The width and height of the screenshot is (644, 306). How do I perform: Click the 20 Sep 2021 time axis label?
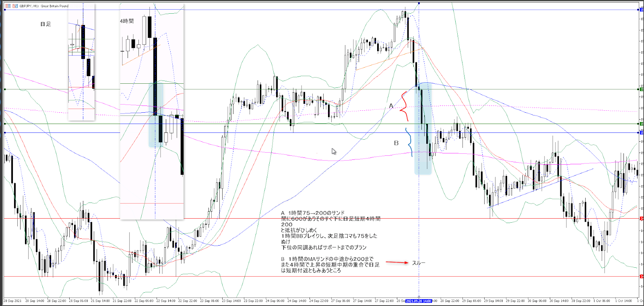(12, 301)
